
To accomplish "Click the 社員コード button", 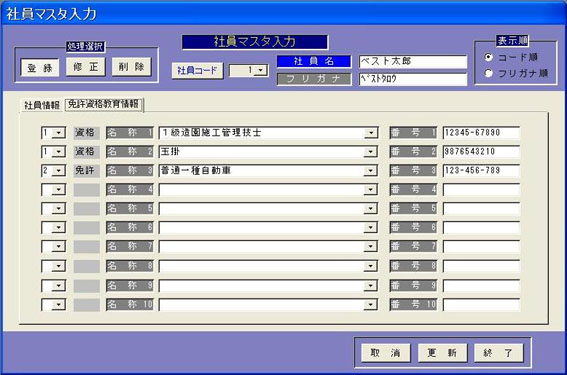I will [197, 71].
